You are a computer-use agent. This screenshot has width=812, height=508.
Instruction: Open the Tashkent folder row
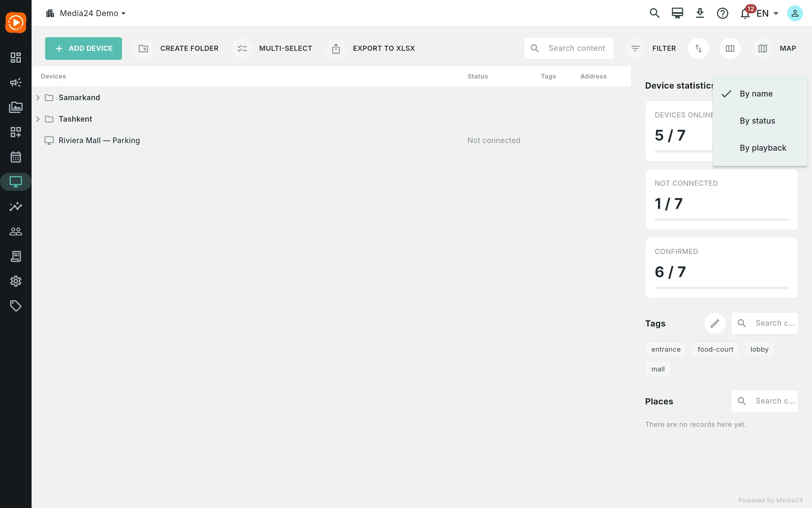[x=331, y=119]
